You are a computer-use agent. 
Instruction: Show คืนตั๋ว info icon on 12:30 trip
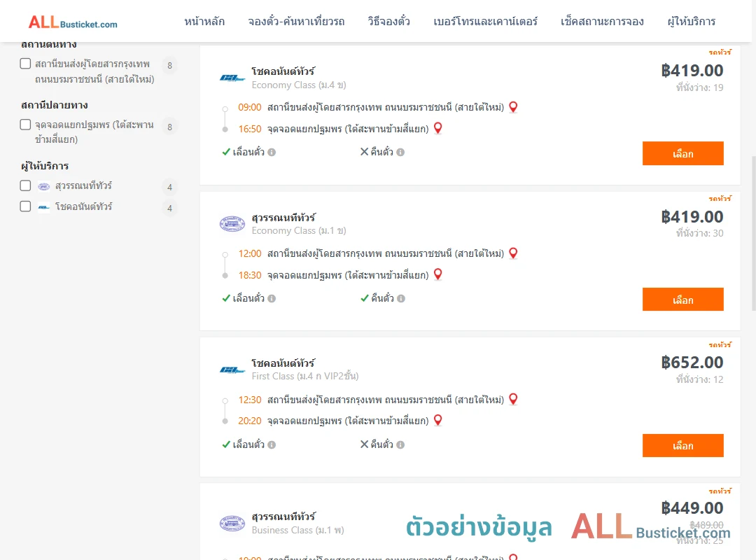(x=400, y=444)
